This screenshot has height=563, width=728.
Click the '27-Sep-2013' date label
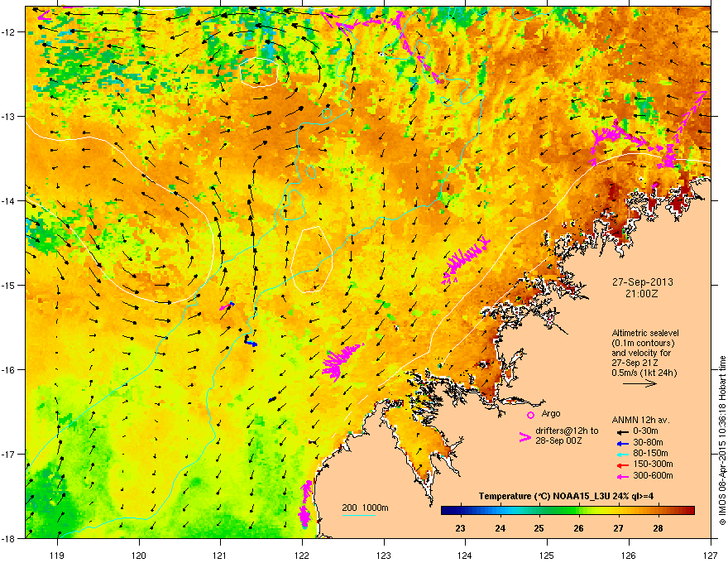point(642,282)
